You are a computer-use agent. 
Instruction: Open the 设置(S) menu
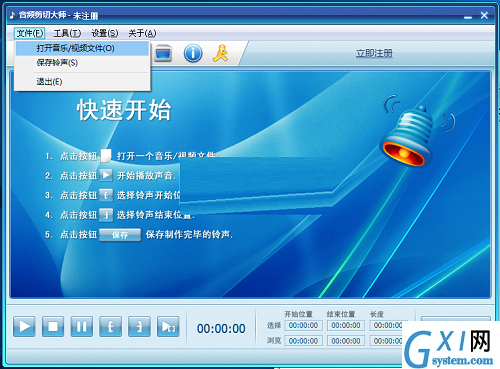coord(105,33)
